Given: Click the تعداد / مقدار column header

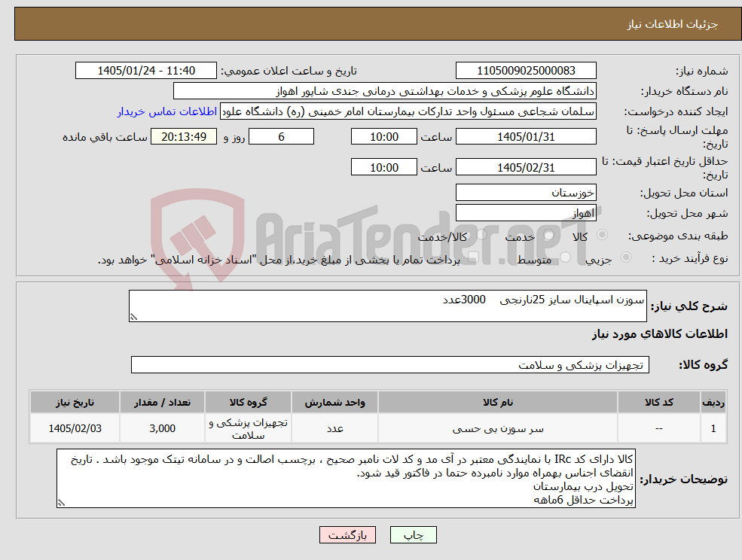Looking at the screenshot, I should pyautogui.click(x=162, y=403).
